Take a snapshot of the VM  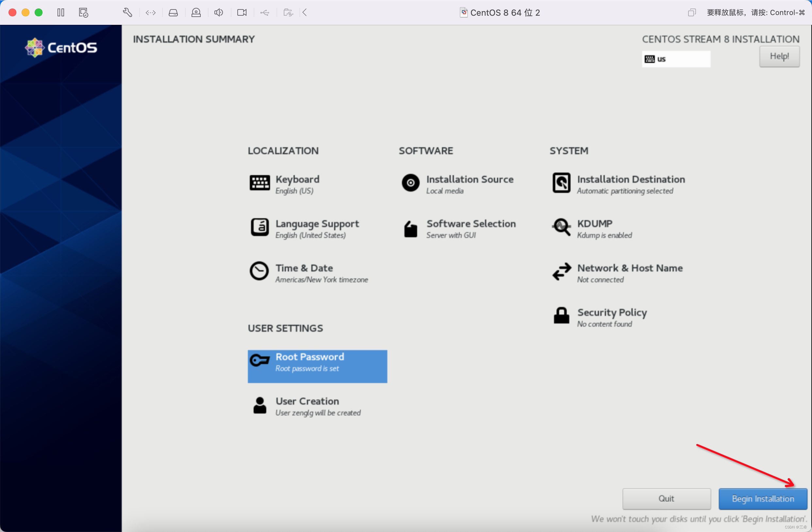(83, 12)
